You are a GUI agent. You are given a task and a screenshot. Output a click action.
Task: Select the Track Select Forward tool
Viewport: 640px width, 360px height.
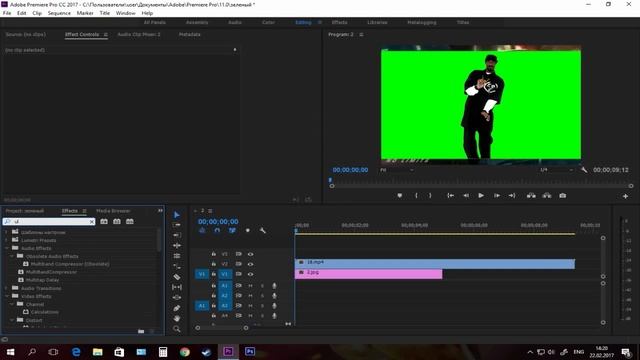point(177,225)
